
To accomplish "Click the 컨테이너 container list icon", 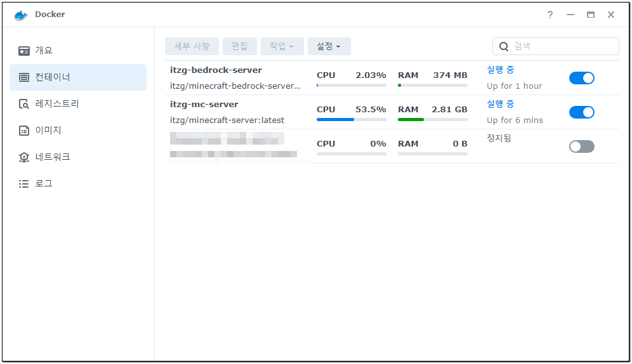I will [23, 77].
